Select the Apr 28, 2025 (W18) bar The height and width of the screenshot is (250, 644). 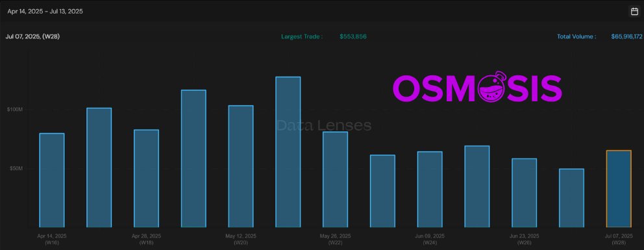(146, 179)
